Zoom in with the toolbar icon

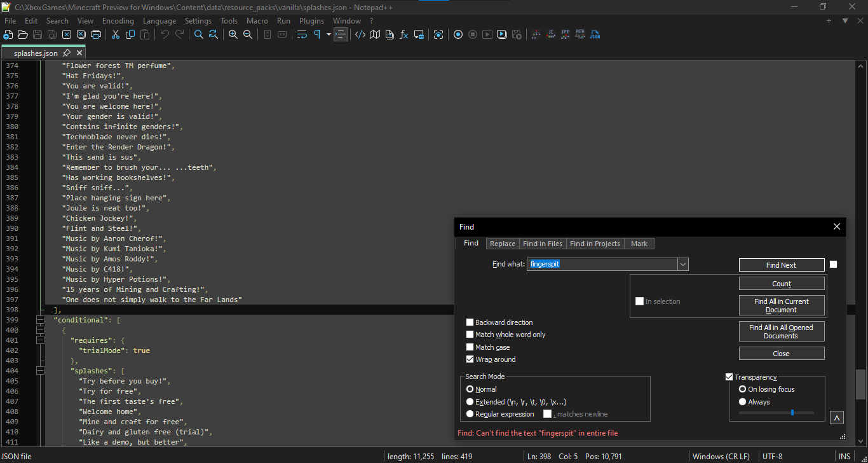(233, 34)
